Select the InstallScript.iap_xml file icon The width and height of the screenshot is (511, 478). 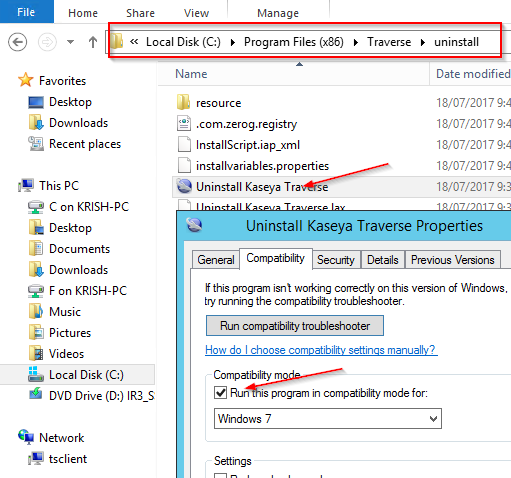point(184,144)
